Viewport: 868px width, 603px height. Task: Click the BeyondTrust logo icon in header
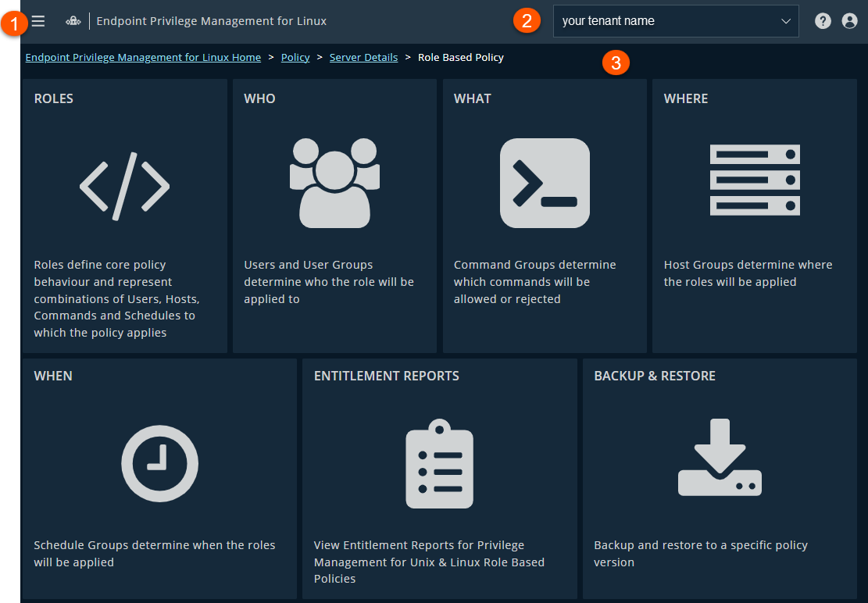73,21
